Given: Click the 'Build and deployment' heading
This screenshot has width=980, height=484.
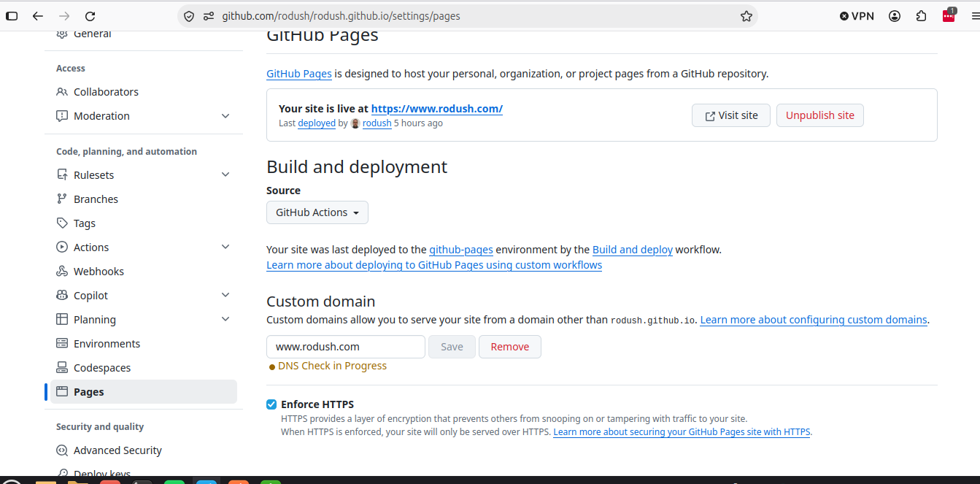Looking at the screenshot, I should point(357,167).
